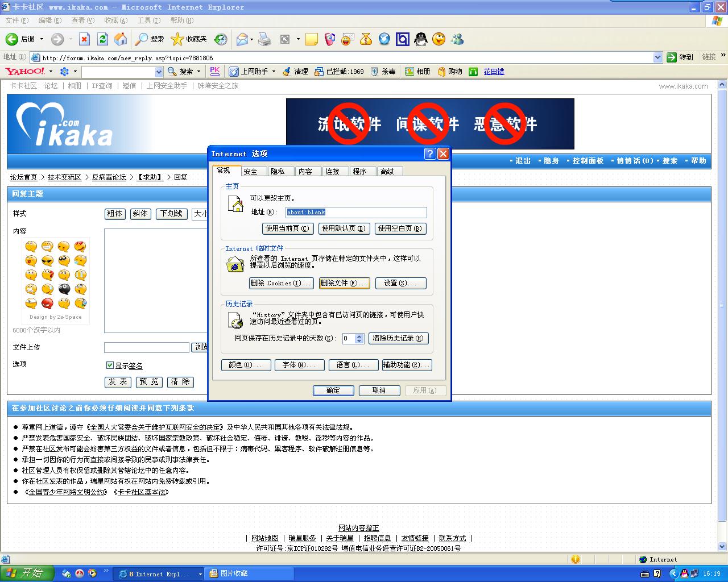Image resolution: width=728 pixels, height=582 pixels.
Task: Click the 删除文件(F)... button
Action: tap(344, 283)
